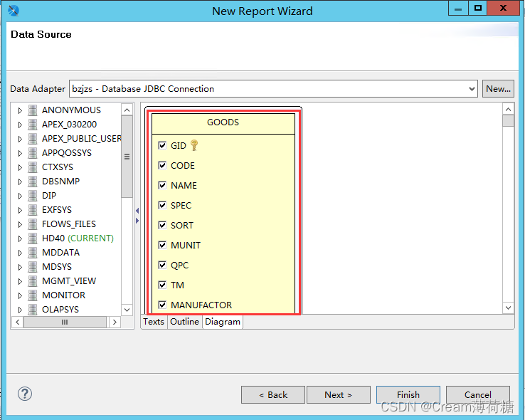Screen dimensions: 525x420
Task: Click the Jaspersoft Studio window icon
Action: point(14,11)
